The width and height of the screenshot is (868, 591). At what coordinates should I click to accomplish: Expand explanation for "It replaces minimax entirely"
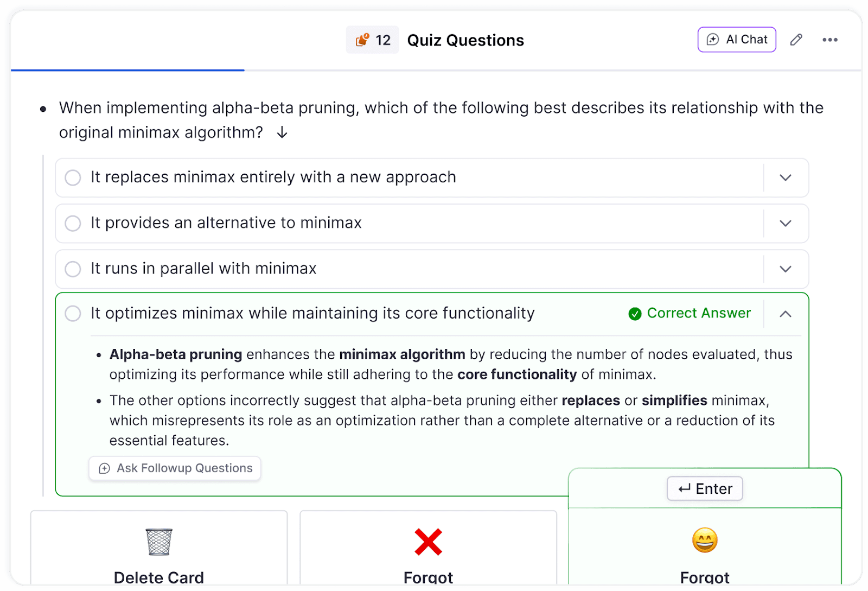[785, 177]
